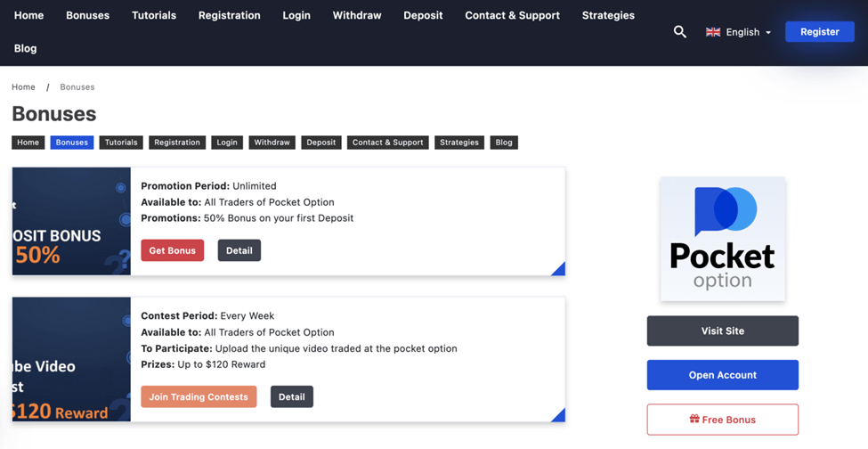868x449 pixels.
Task: Click blue corner triangle on contest card
Action: tap(560, 416)
